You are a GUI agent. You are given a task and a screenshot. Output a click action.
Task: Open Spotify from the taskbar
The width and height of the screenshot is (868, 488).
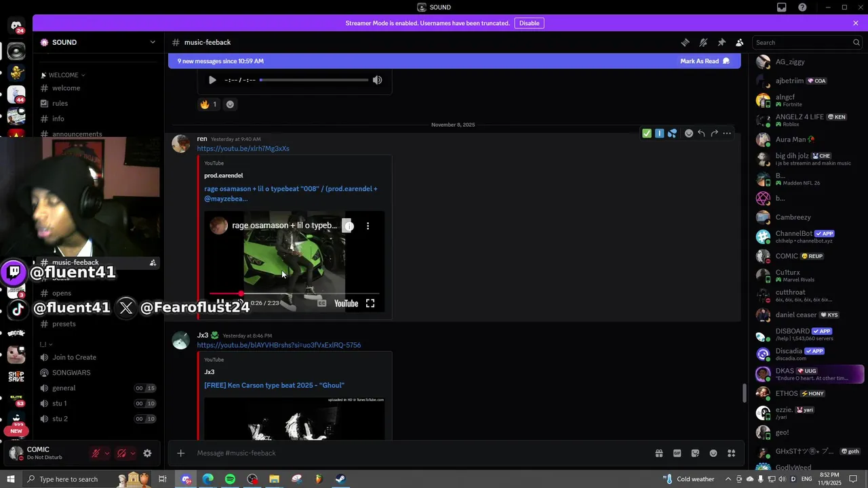[230, 479]
